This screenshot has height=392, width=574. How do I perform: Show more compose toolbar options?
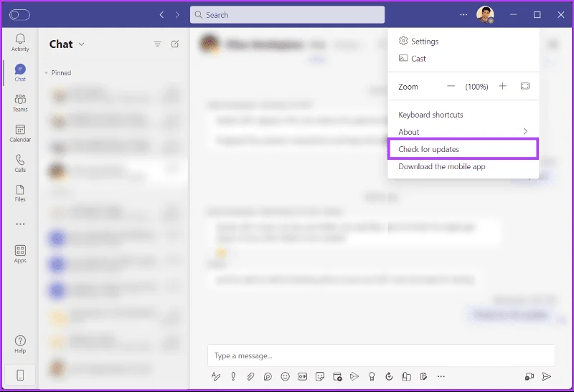[x=441, y=376]
